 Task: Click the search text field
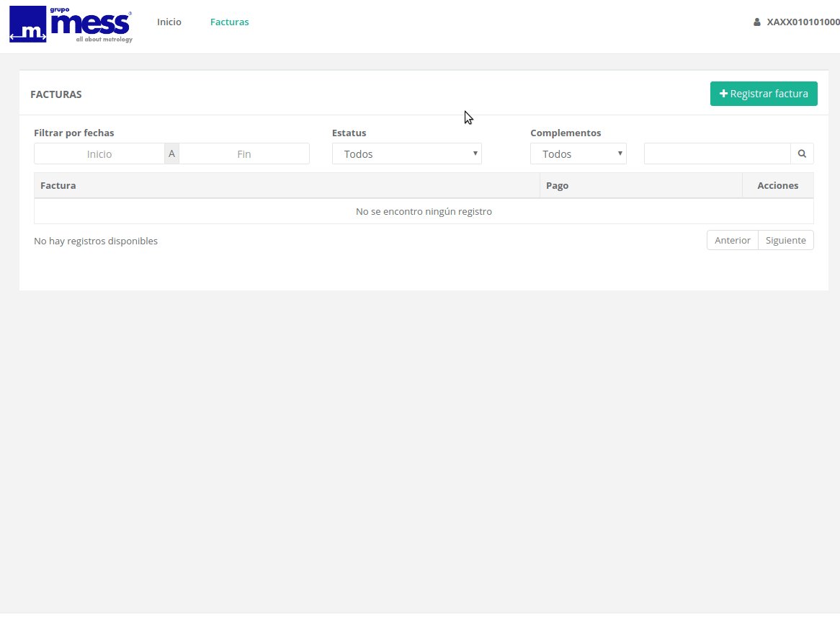718,154
